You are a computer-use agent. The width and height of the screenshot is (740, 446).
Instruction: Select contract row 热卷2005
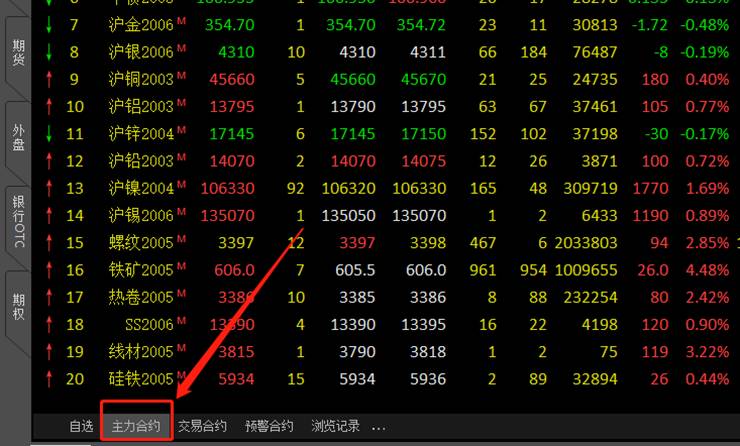(386, 297)
